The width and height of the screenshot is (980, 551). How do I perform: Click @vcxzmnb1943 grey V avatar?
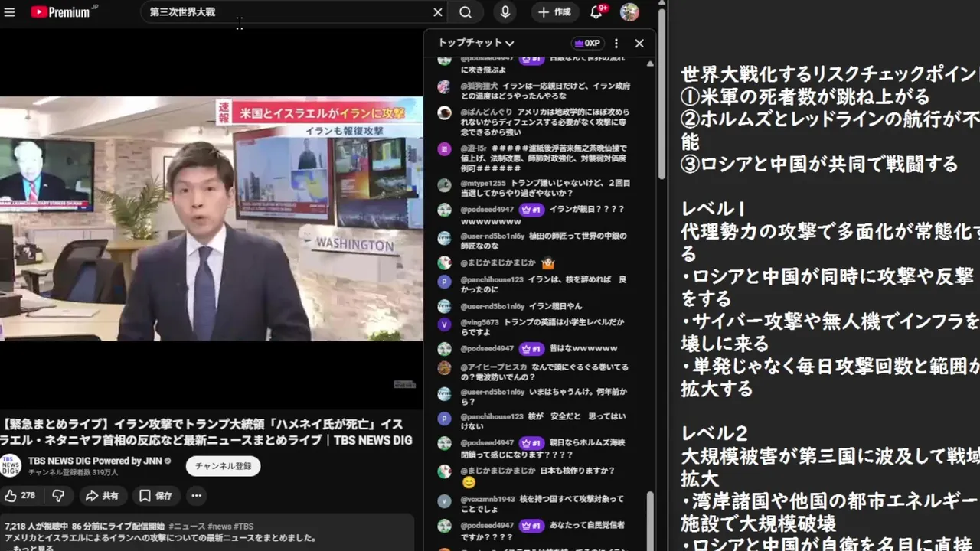coord(444,501)
